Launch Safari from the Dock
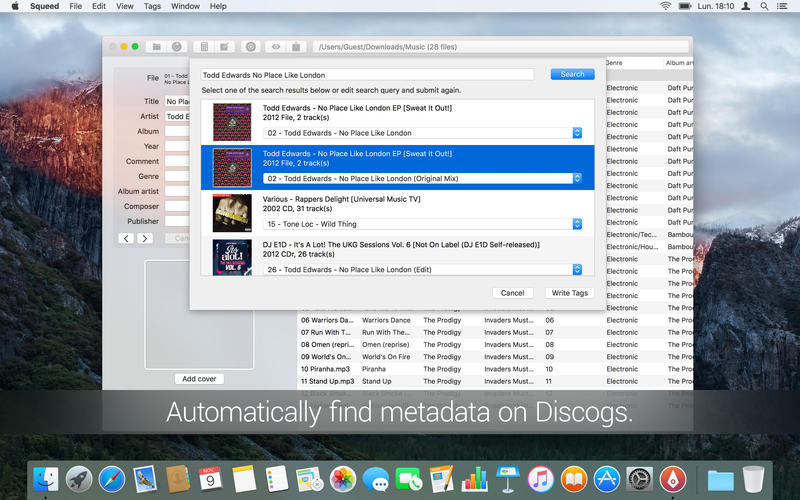 (x=112, y=480)
